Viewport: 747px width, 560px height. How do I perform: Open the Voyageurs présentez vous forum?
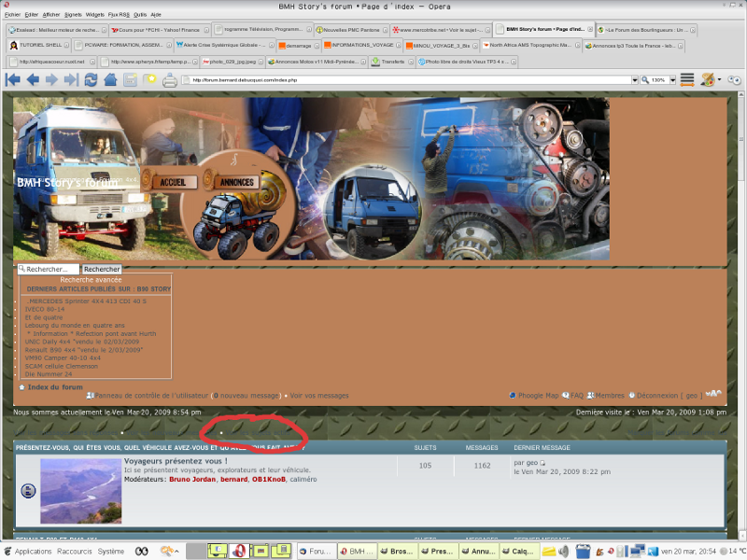[x=175, y=461]
